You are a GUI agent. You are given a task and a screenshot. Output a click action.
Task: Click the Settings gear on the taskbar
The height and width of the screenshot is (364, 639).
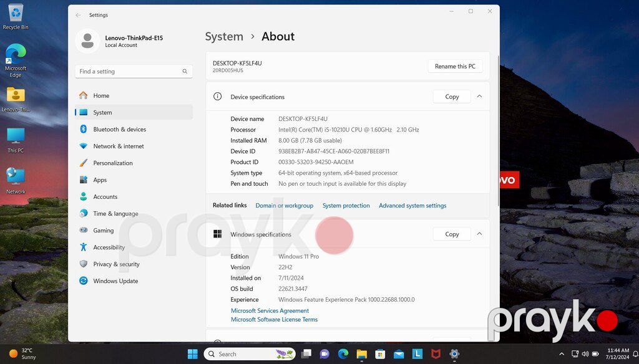[454, 354]
